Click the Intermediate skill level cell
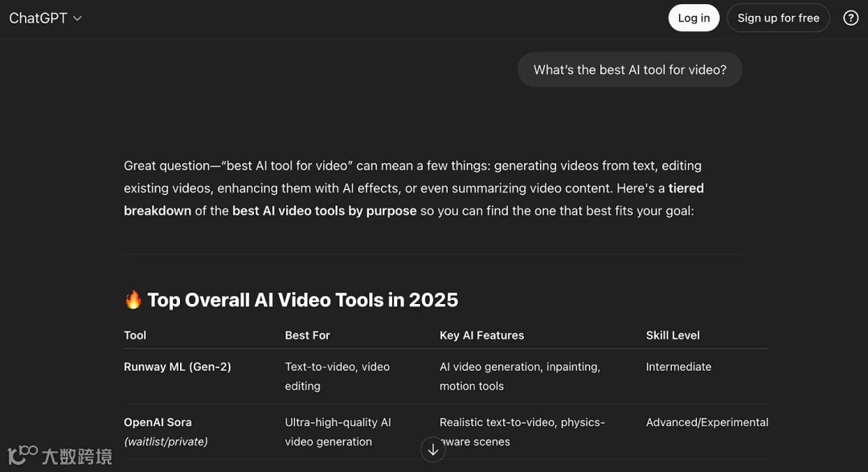868x472 pixels. coord(678,367)
